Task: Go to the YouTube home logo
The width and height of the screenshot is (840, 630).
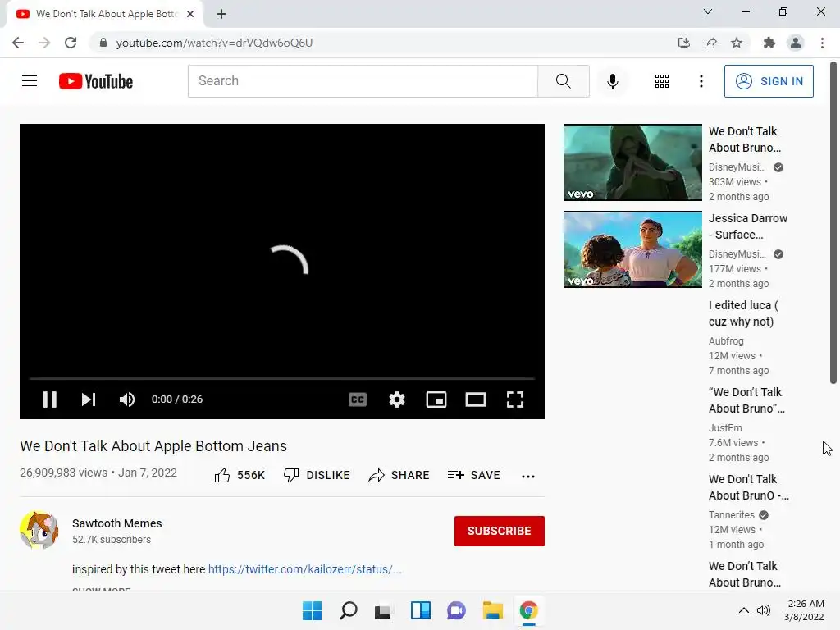Action: [96, 81]
